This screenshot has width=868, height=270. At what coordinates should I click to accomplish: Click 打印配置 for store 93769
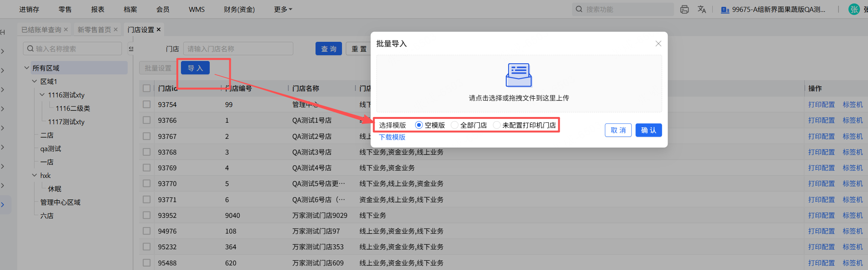pyautogui.click(x=821, y=168)
